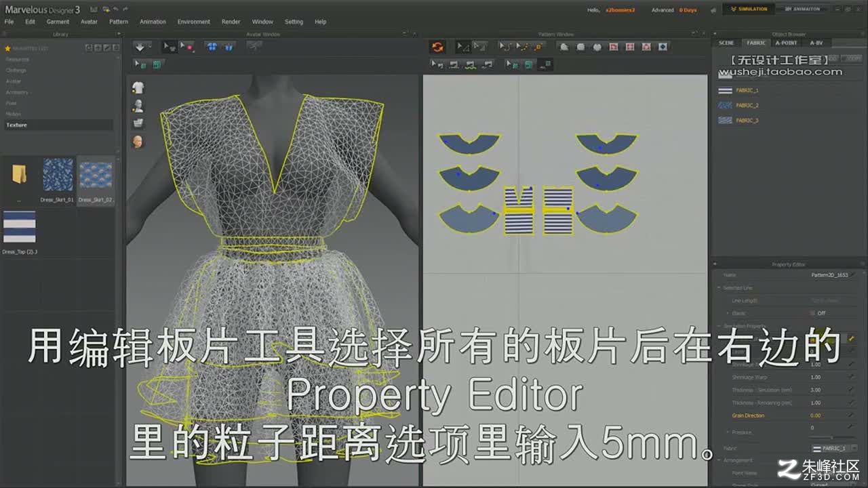Toggle the garment display shirt icon

click(x=138, y=87)
